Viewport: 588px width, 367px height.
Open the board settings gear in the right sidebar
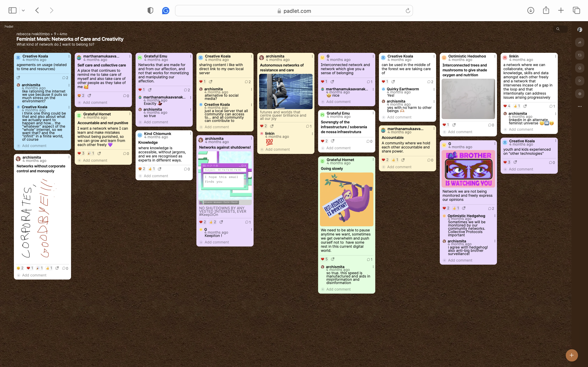579,93
